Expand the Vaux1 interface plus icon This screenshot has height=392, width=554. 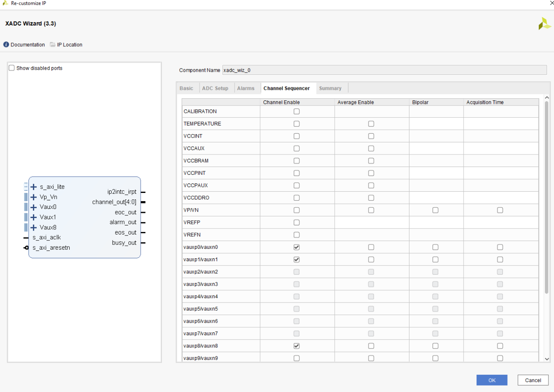(34, 217)
